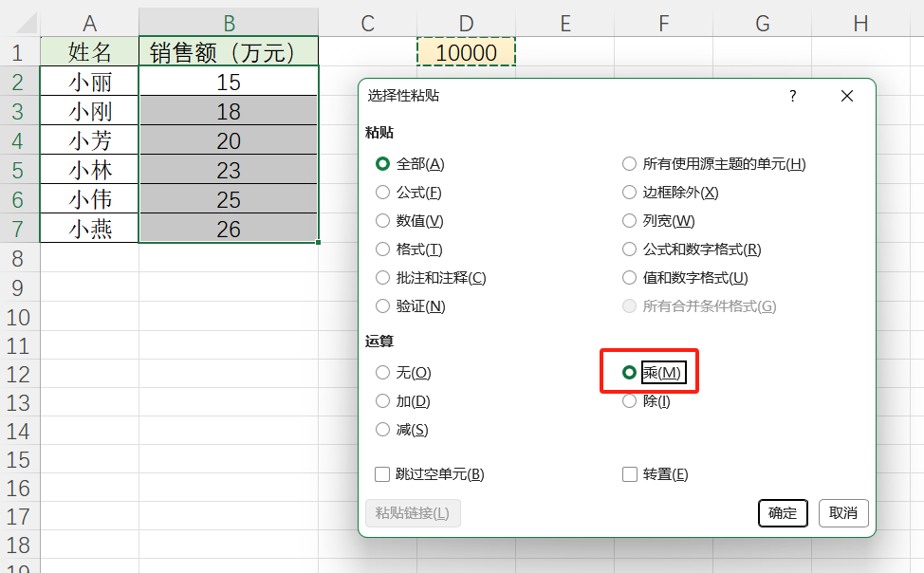Select the 边框除外(X) option
The width and height of the screenshot is (924, 573).
629,192
